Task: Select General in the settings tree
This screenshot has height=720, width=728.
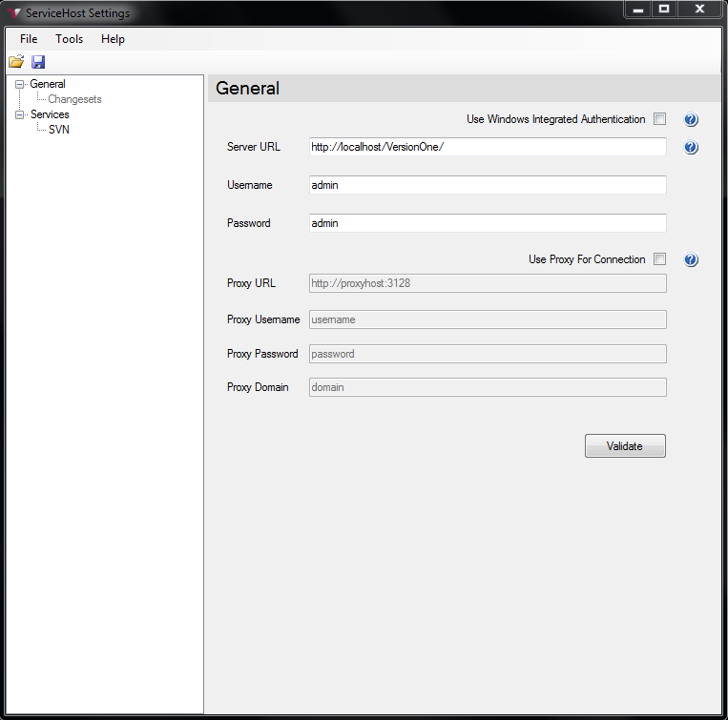Action: pos(48,84)
